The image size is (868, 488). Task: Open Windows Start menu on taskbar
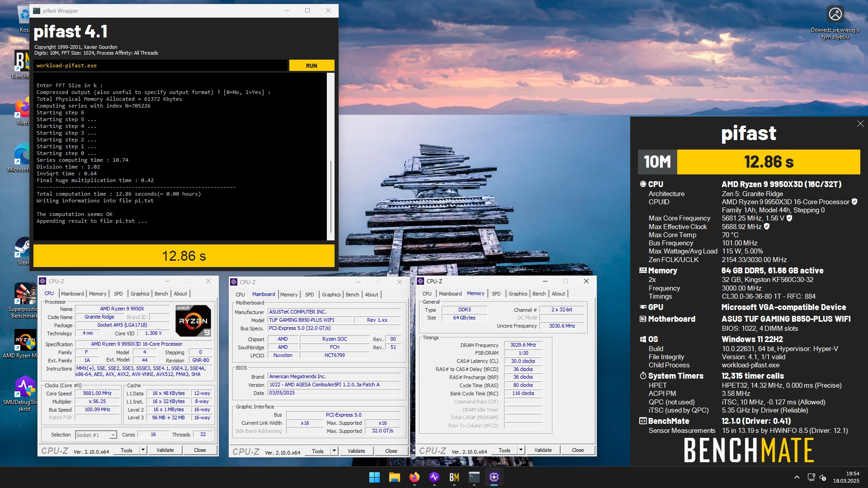pos(374,477)
